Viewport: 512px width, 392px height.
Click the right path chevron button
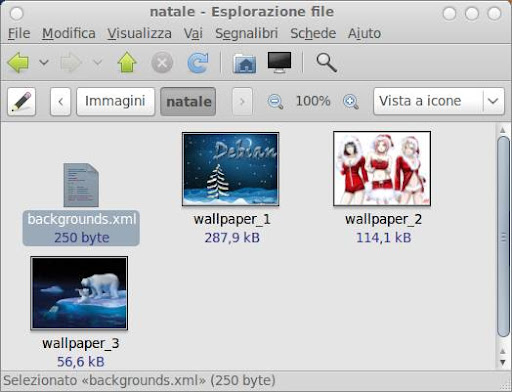pos(242,102)
